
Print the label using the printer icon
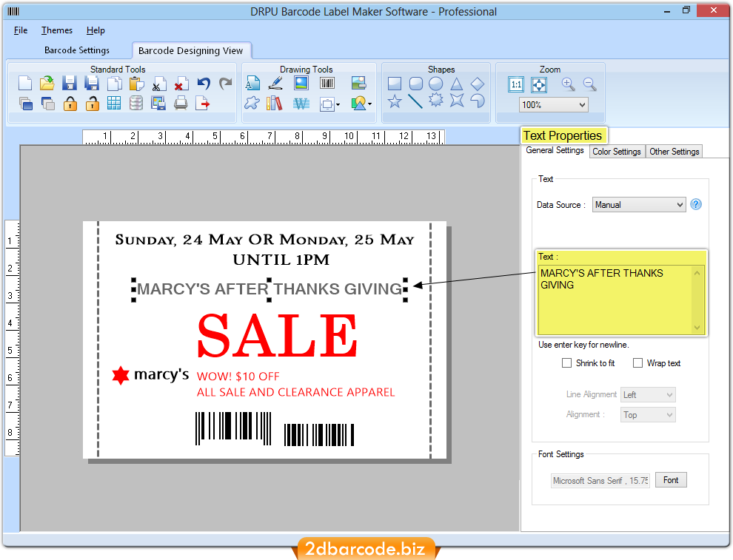tap(181, 104)
